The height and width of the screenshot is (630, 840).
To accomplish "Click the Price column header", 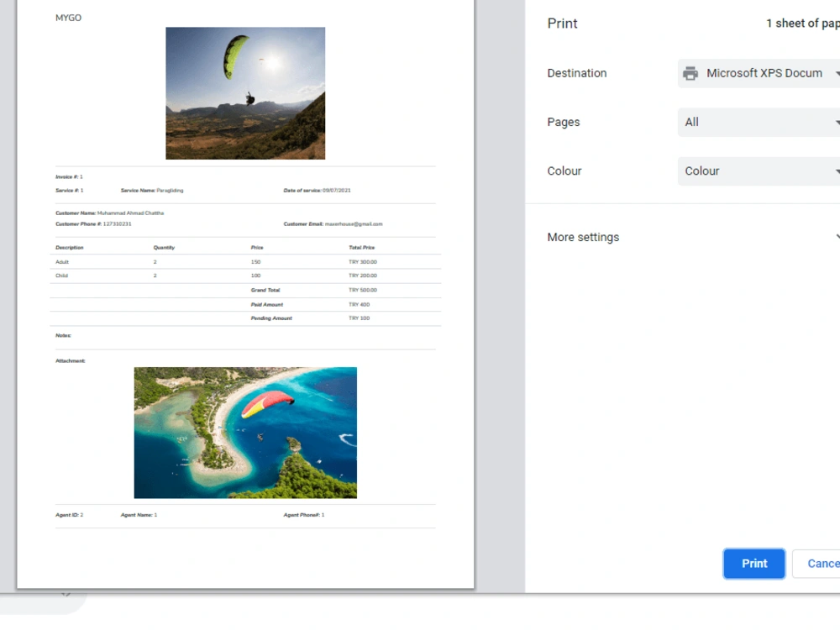I will (x=257, y=248).
